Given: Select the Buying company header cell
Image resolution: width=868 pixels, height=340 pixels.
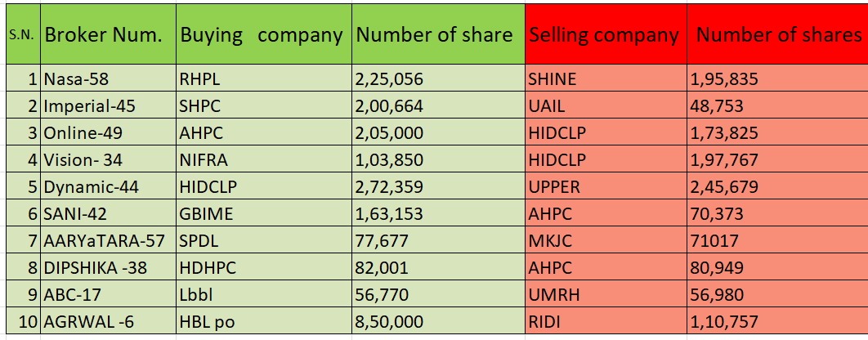Looking at the screenshot, I should (x=264, y=34).
